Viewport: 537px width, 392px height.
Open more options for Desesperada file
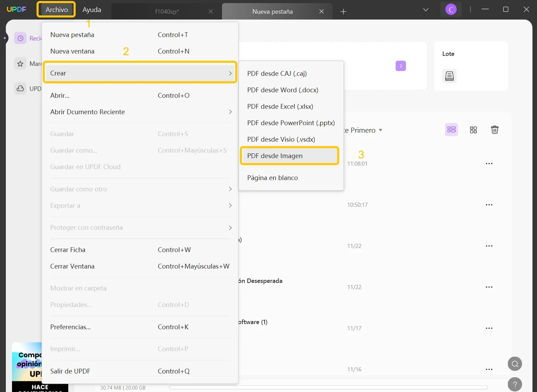click(489, 287)
